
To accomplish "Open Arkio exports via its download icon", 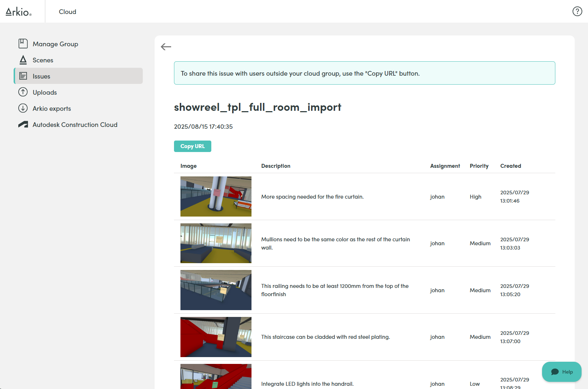I will tap(23, 108).
